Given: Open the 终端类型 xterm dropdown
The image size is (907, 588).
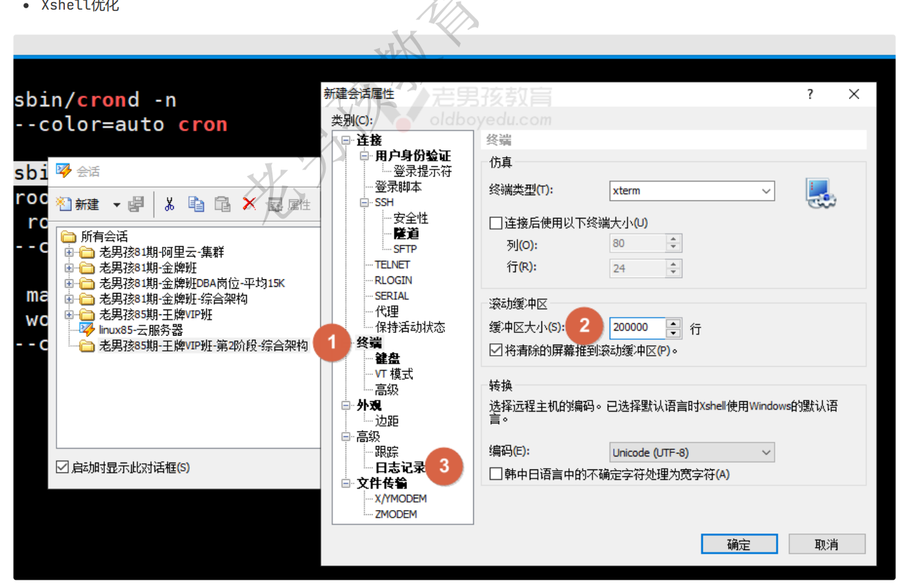Looking at the screenshot, I should click(766, 191).
